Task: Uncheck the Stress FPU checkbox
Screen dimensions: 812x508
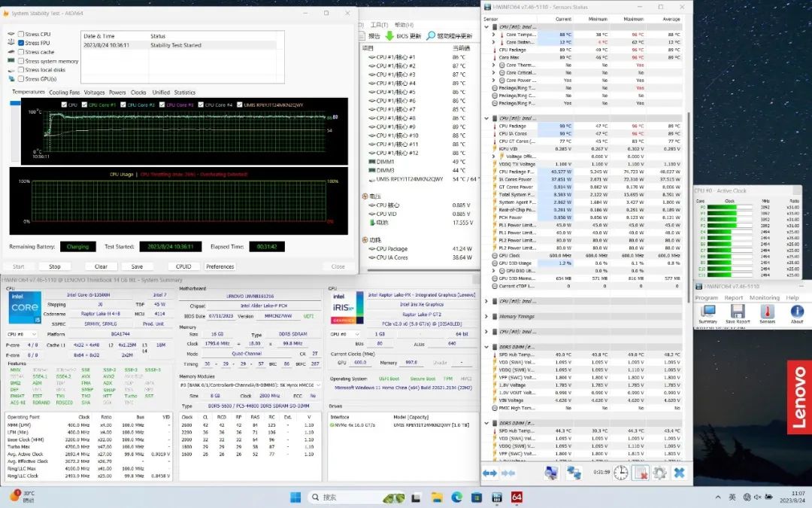Action: point(21,43)
